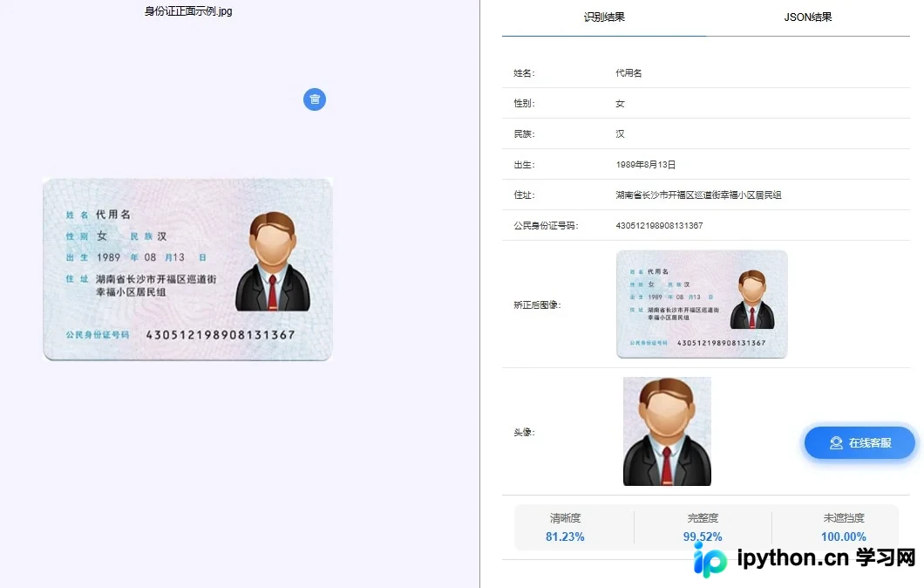The width and height of the screenshot is (924, 588).
Task: Select the gender value 女 in results
Action: click(620, 104)
